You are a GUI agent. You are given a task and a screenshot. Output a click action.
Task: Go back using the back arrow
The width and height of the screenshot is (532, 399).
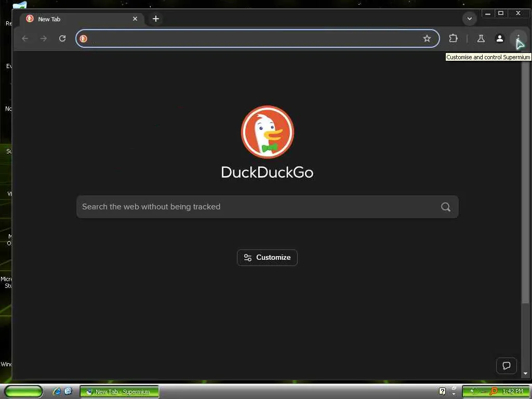(x=25, y=38)
